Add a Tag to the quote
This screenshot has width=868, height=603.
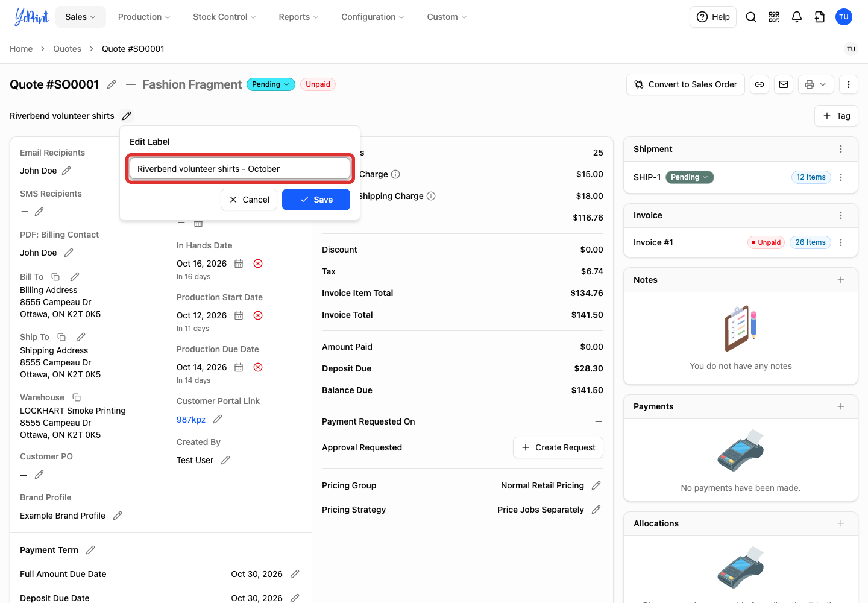pos(837,116)
